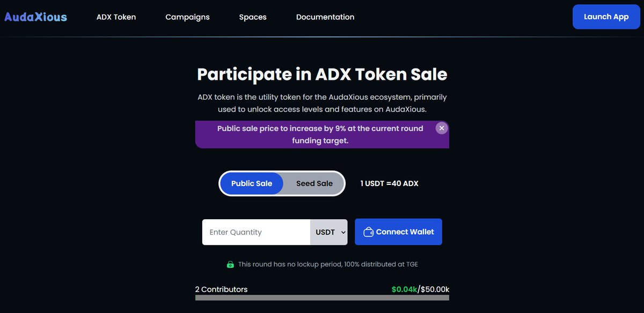
Task: Click the Connect Wallet button
Action: pyautogui.click(x=398, y=232)
